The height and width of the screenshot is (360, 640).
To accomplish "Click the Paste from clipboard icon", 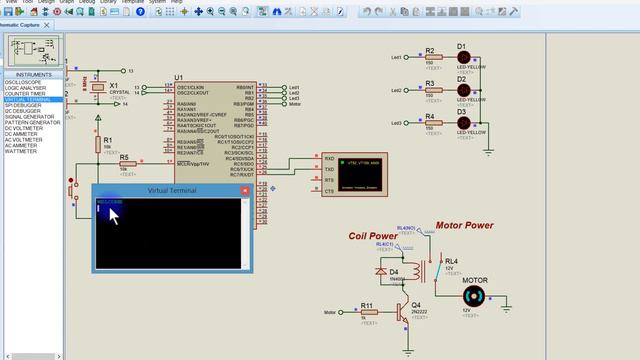I will point(416,12).
